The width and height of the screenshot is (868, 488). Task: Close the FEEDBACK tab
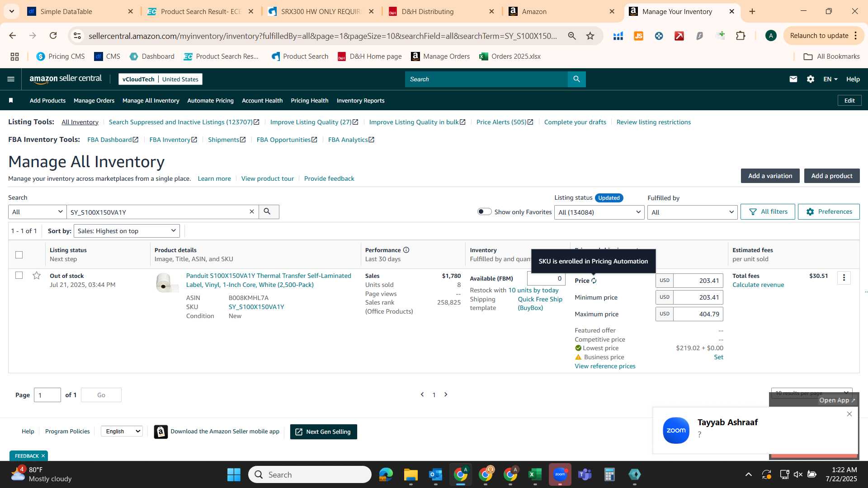(43, 456)
